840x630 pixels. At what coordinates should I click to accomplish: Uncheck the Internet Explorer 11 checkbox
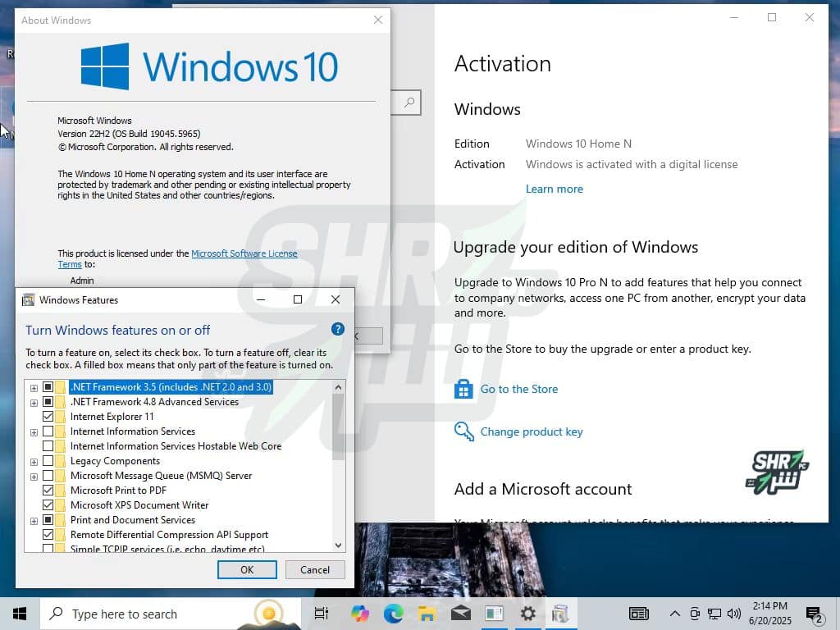point(48,416)
